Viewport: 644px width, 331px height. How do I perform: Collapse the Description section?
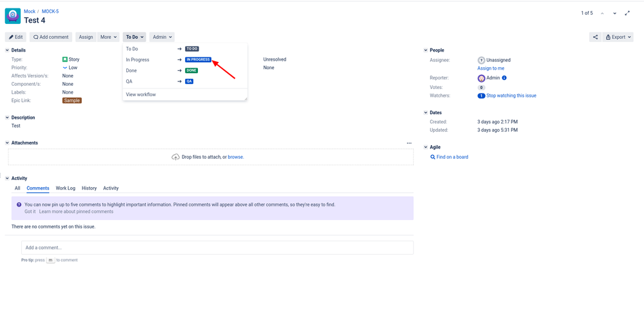tap(7, 117)
